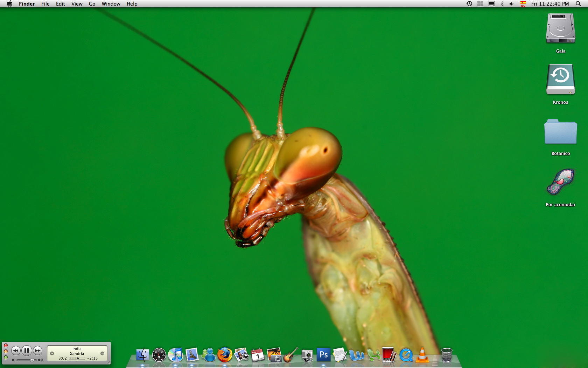Screen dimensions: 588x368
Task: Open iCal from the Dock
Action: coord(257,355)
